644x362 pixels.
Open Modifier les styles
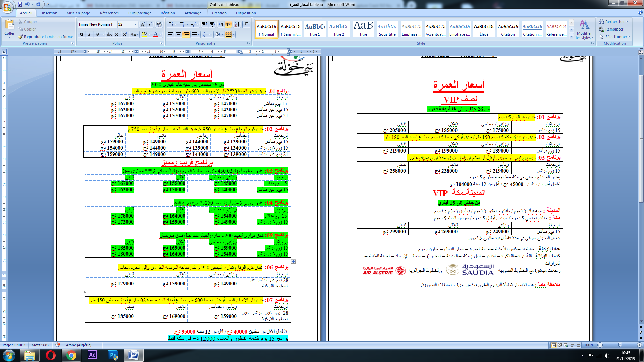click(584, 29)
